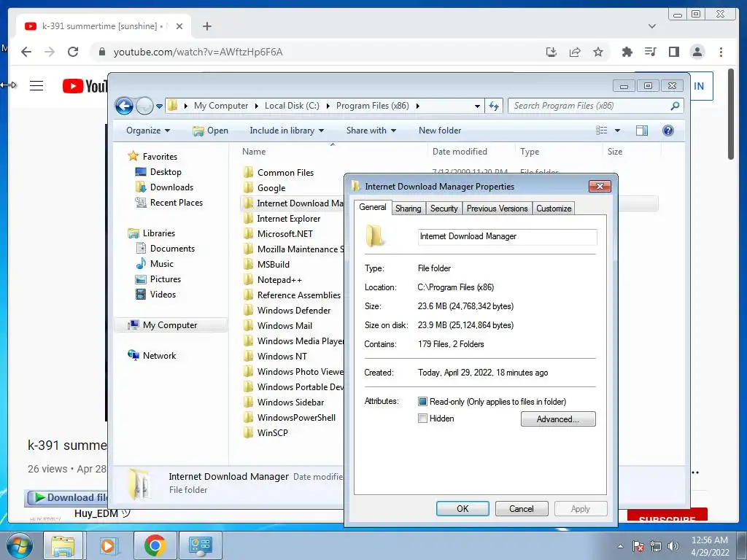747x560 pixels.
Task: Select My Computer in navigation pane
Action: (169, 324)
